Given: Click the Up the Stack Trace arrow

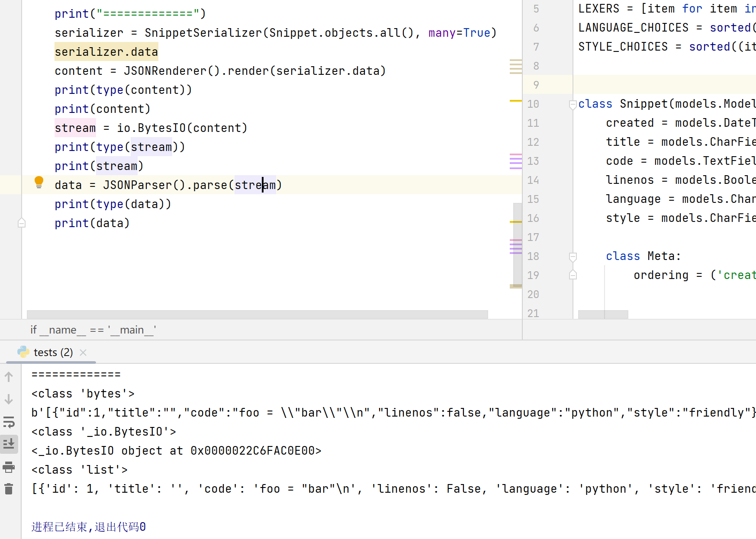Looking at the screenshot, I should 9,377.
